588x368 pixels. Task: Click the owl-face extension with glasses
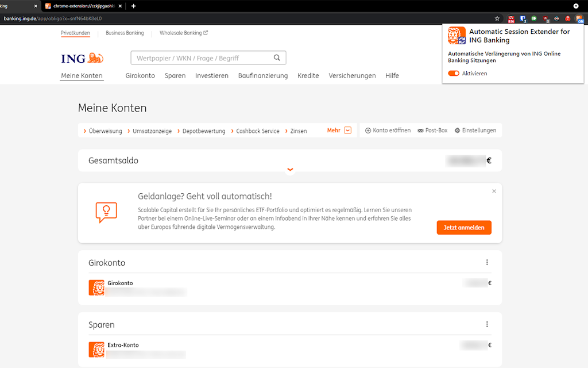pos(557,18)
